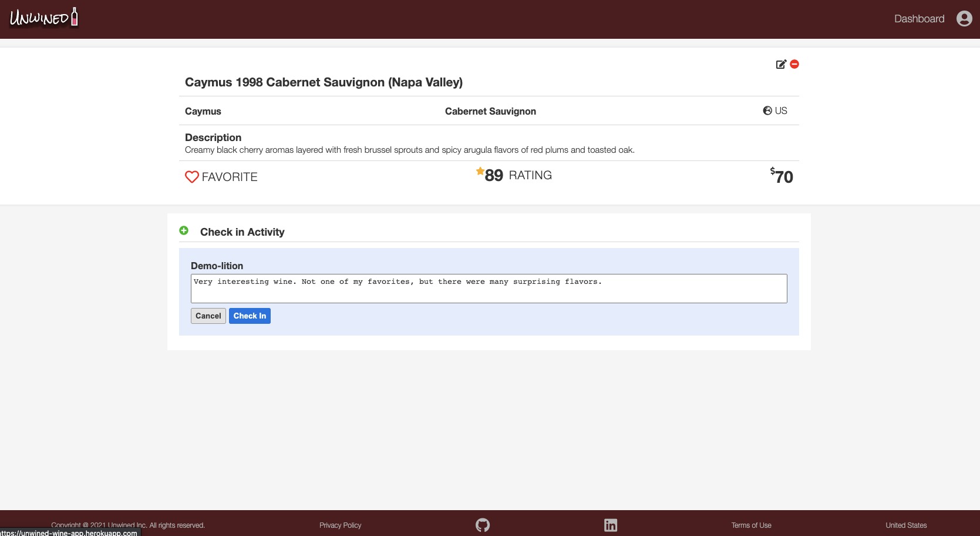Click the US country label
The image size is (980, 536).
click(781, 110)
